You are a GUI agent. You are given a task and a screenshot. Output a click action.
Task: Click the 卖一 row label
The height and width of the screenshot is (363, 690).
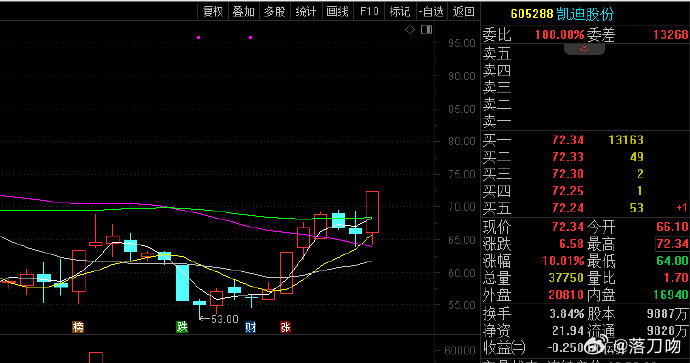pos(497,121)
